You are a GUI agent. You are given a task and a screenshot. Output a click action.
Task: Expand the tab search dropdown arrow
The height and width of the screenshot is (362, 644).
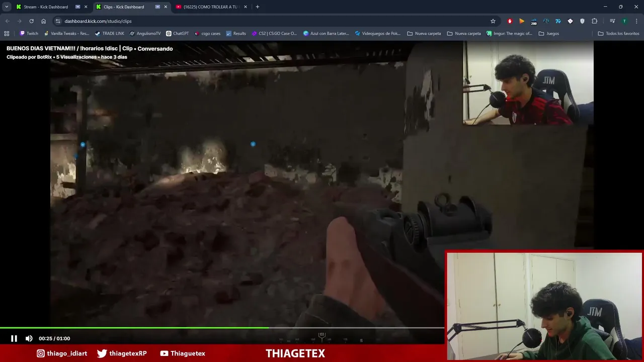(x=7, y=7)
